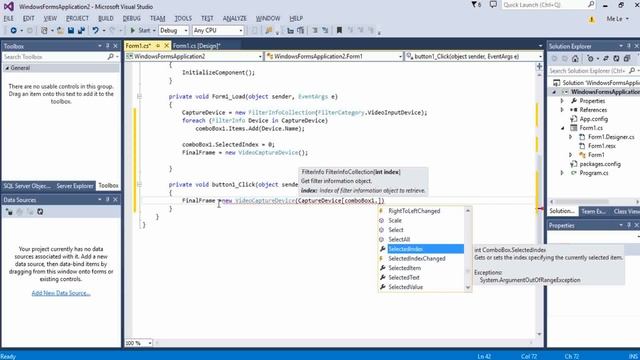Expand the References node in Solution Explorer

tap(562, 110)
